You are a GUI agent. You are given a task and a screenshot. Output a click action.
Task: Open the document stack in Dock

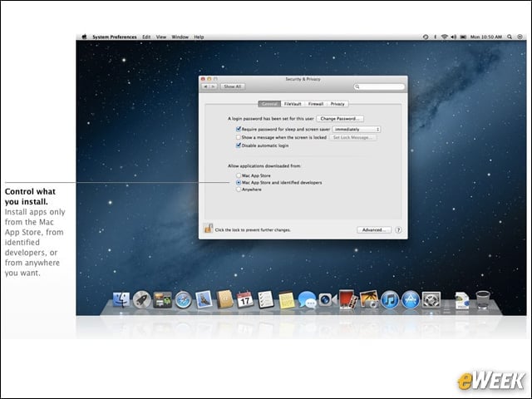click(x=462, y=301)
